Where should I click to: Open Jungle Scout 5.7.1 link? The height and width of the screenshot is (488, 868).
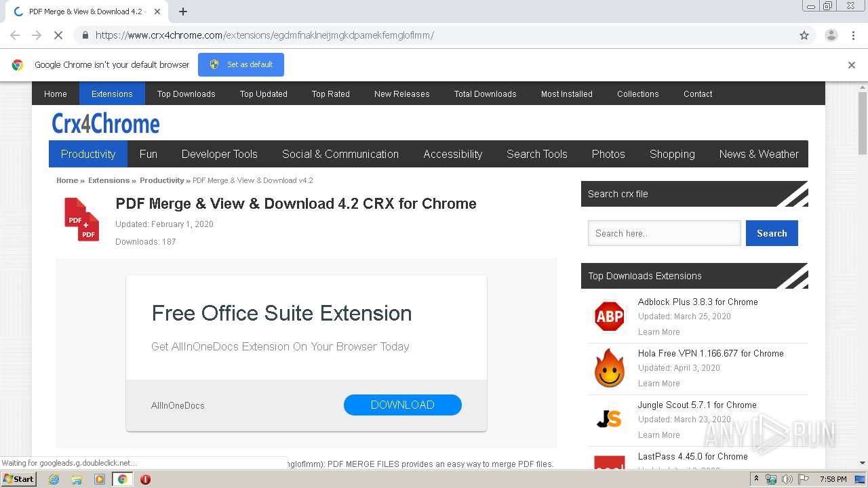point(697,405)
